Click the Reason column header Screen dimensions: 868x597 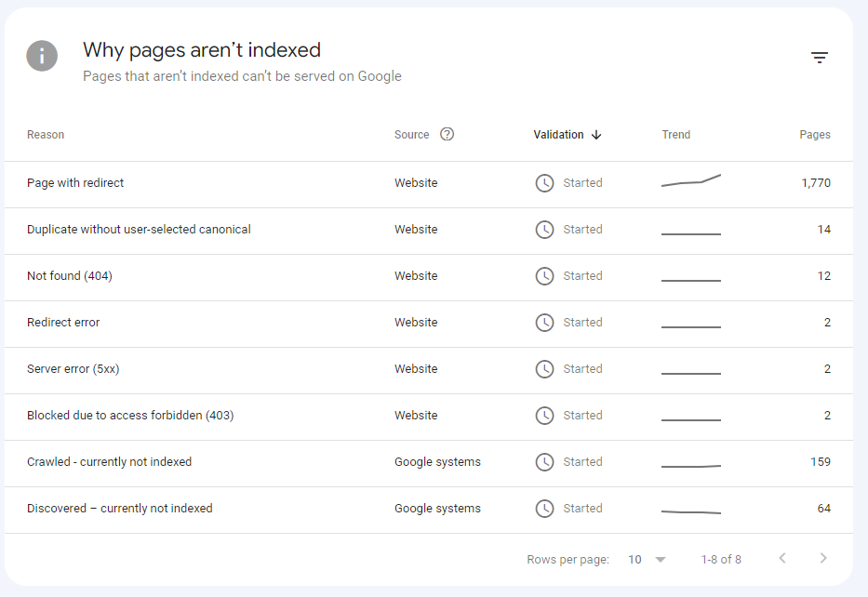pos(46,135)
